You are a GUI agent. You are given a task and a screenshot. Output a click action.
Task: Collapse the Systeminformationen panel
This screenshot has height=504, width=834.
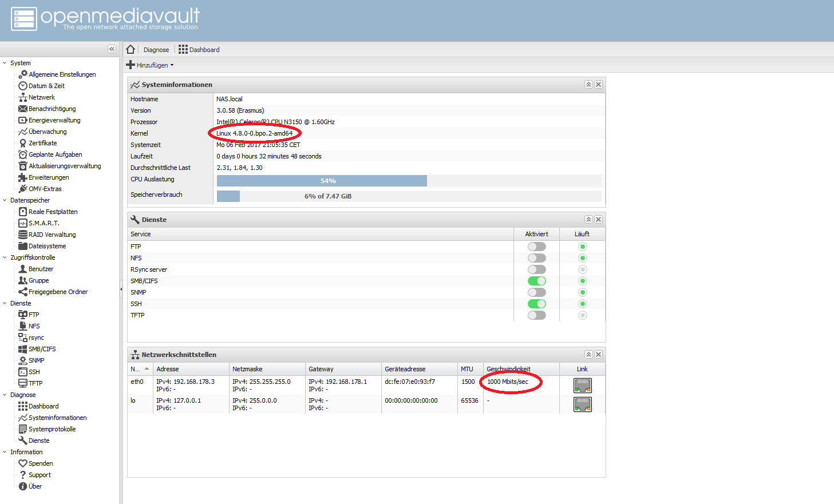pyautogui.click(x=588, y=84)
